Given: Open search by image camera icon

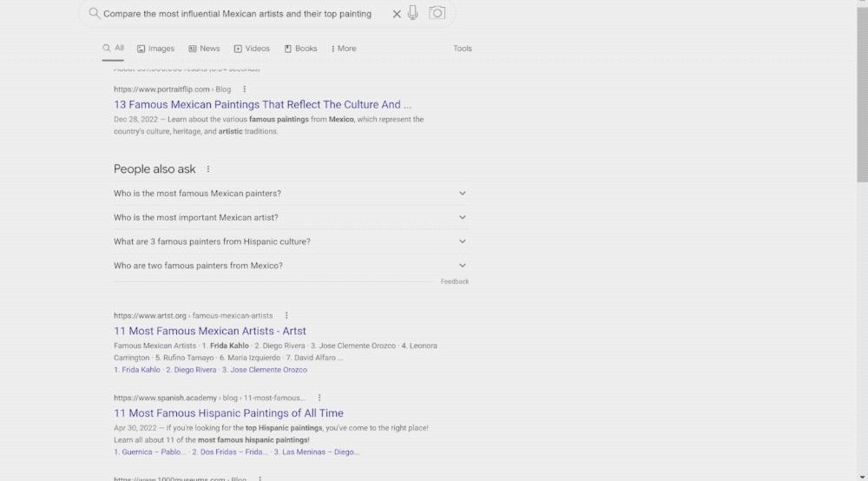Looking at the screenshot, I should (437, 13).
